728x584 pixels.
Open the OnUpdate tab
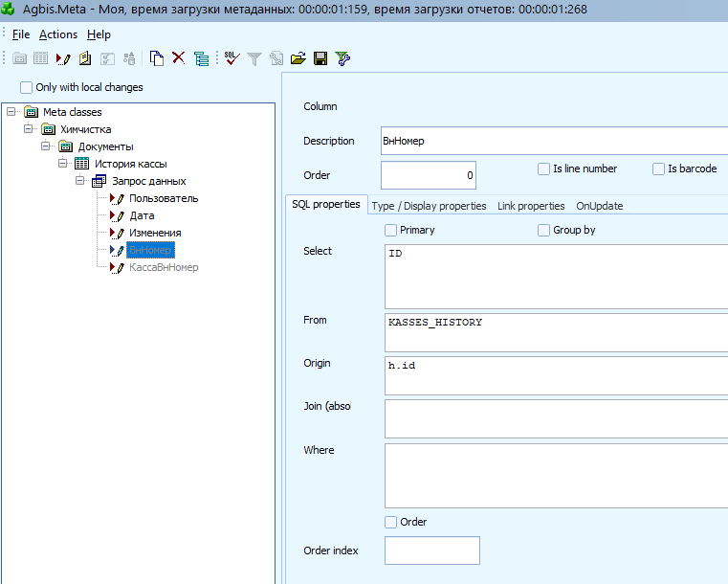(x=600, y=206)
